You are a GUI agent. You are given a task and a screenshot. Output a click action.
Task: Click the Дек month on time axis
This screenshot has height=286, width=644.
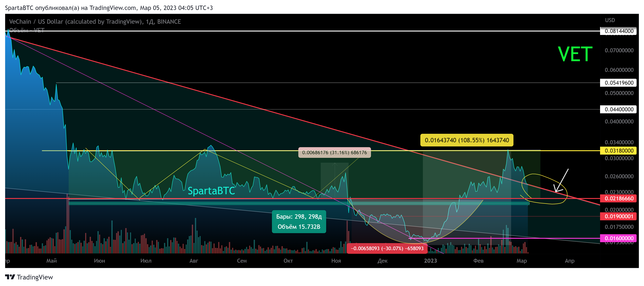pyautogui.click(x=383, y=261)
